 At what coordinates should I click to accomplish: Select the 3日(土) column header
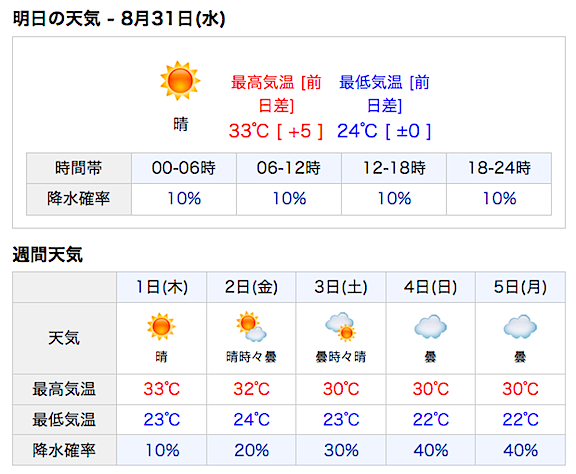pos(341,287)
